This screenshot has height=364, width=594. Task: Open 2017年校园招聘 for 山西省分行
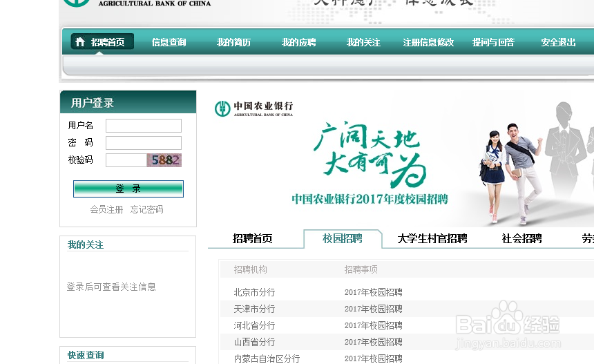click(374, 343)
